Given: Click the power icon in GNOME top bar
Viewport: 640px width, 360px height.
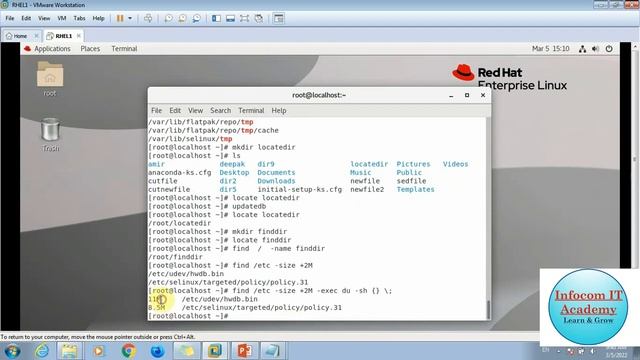Looking at the screenshot, I should pos(609,49).
